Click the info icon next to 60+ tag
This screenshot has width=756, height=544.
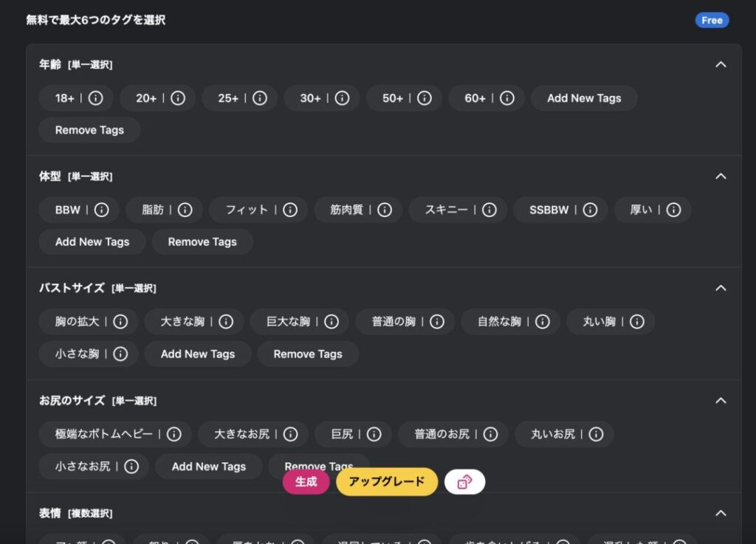(506, 98)
